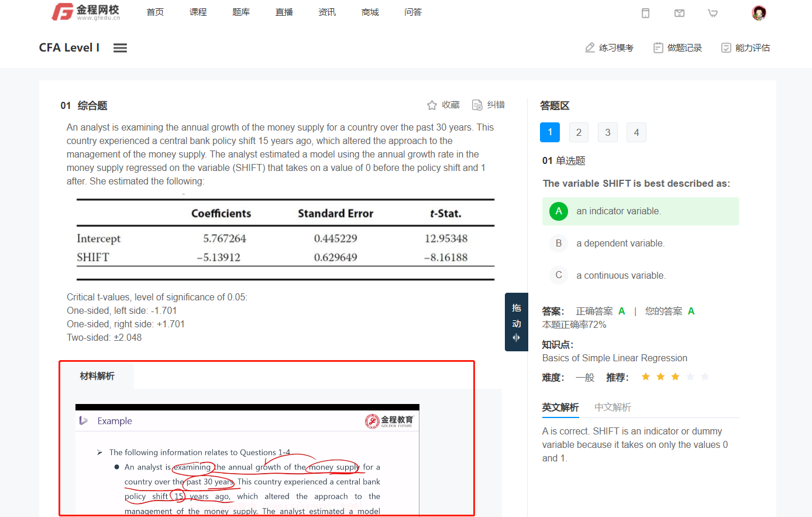Viewport: 812px width, 517px height.
Task: Open the answer records icon
Action: 658,48
